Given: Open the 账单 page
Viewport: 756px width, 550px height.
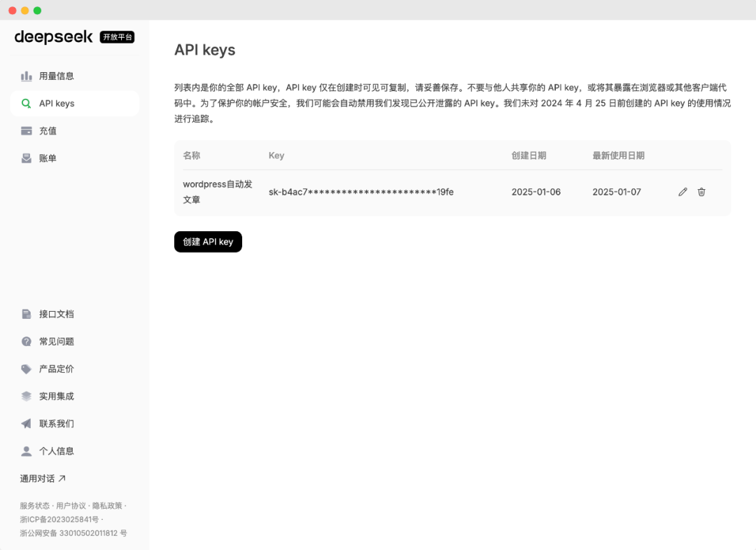Looking at the screenshot, I should coord(75,158).
